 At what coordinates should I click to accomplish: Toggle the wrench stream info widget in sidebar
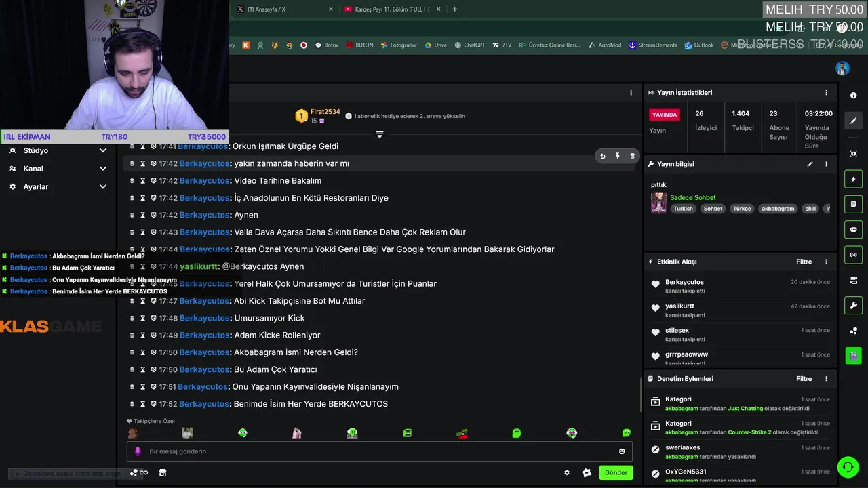[854, 305]
